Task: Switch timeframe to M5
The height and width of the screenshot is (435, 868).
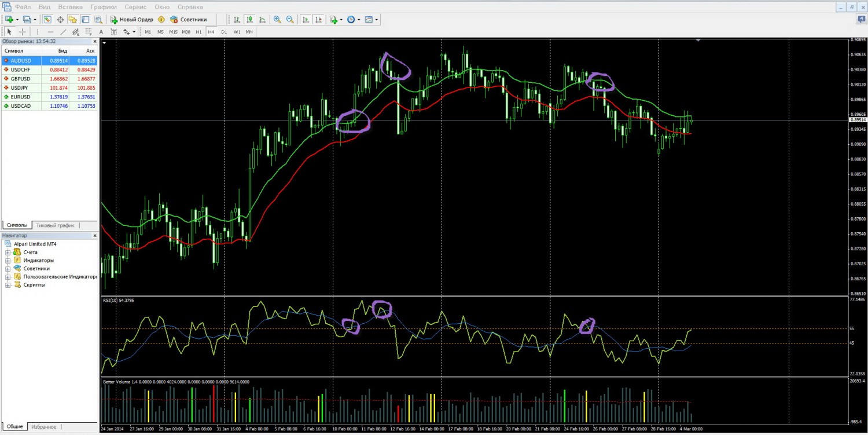Action: tap(160, 32)
